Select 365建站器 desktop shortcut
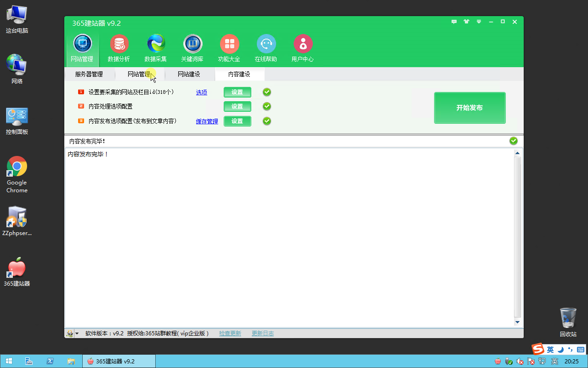 [17, 272]
